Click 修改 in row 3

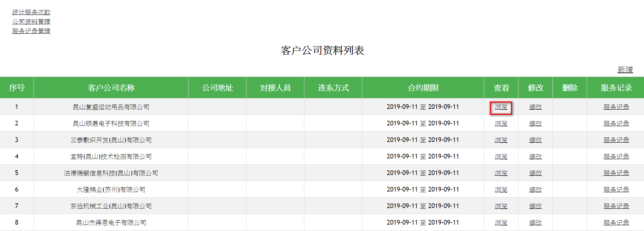point(535,140)
